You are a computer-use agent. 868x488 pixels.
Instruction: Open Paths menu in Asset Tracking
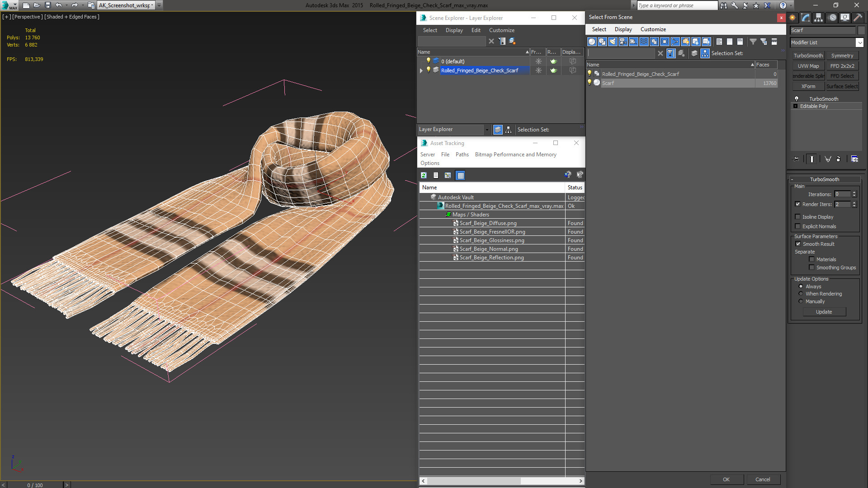(462, 155)
